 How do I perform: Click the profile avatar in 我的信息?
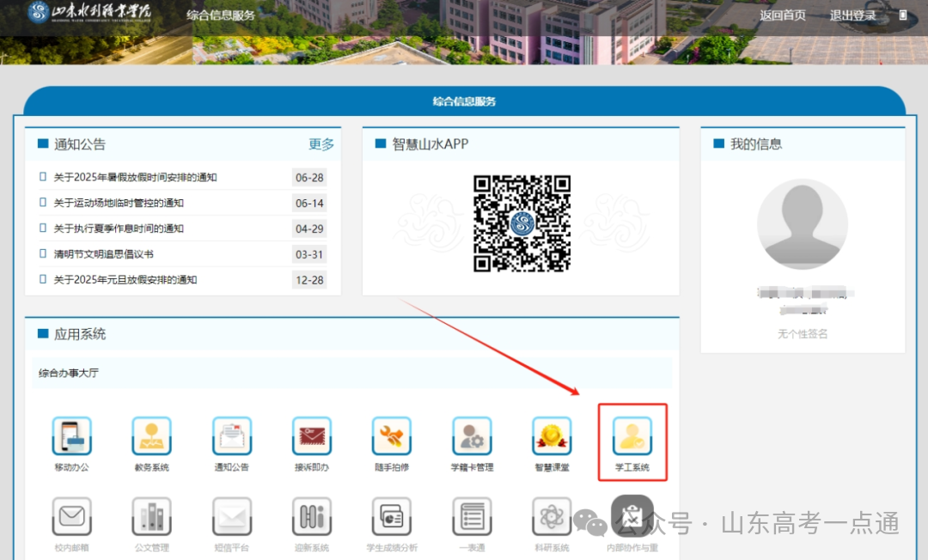click(x=803, y=224)
